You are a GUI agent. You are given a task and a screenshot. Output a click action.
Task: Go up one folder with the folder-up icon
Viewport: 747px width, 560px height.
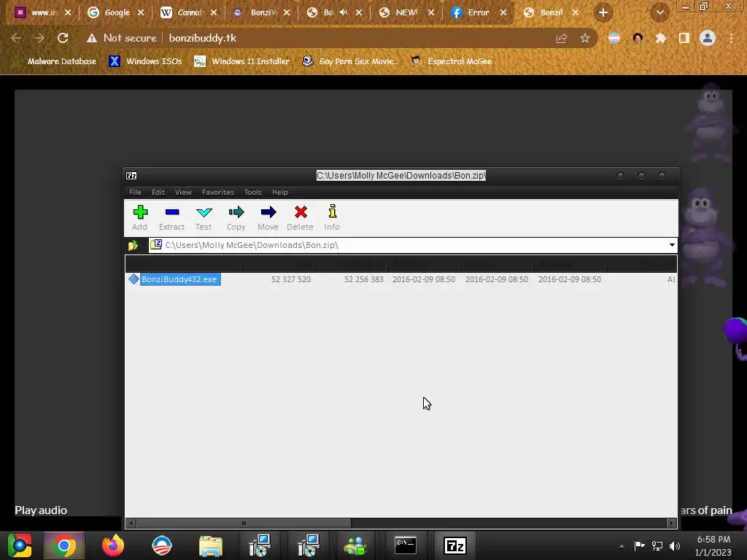pyautogui.click(x=133, y=245)
